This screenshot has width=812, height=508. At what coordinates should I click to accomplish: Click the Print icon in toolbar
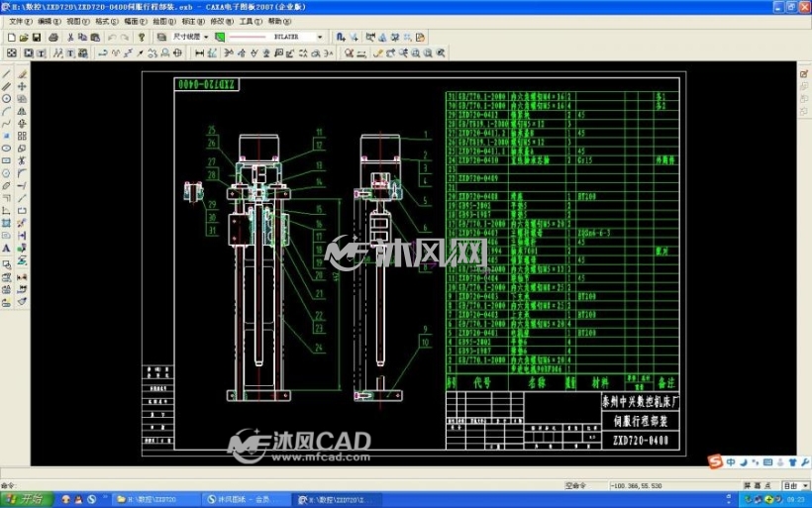[x=53, y=38]
